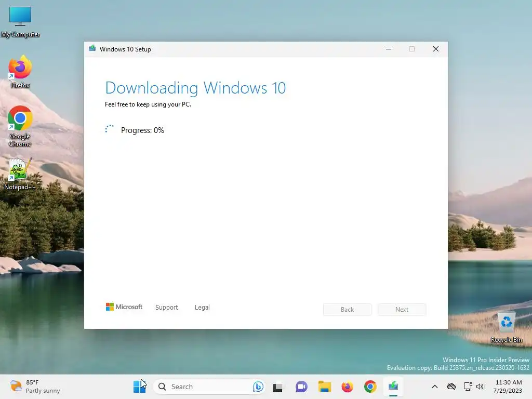Click the Next button in Setup
The image size is (532, 399).
pyautogui.click(x=402, y=310)
